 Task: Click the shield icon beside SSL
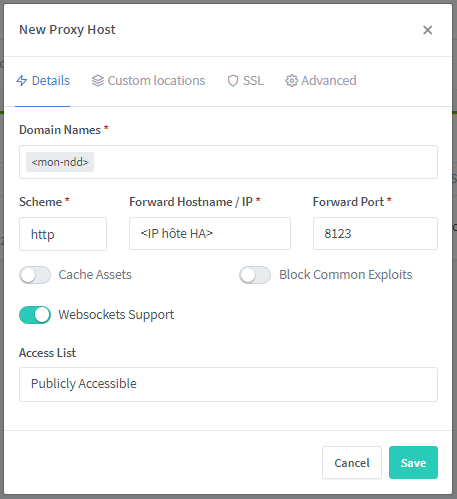pyautogui.click(x=233, y=81)
